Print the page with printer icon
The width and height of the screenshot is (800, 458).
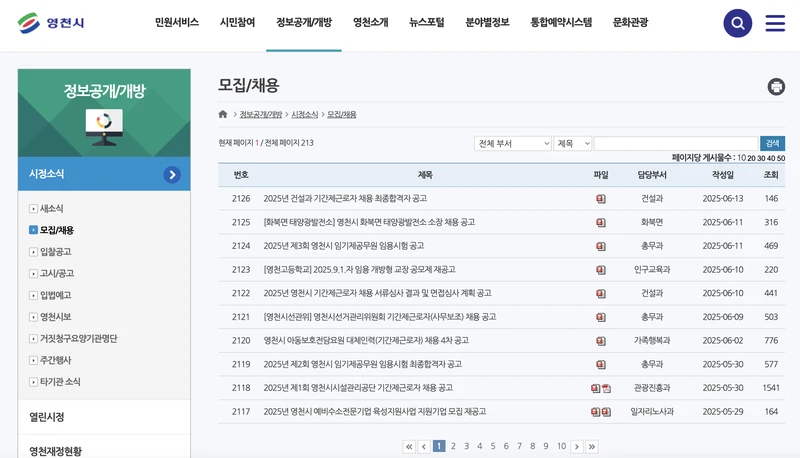776,87
